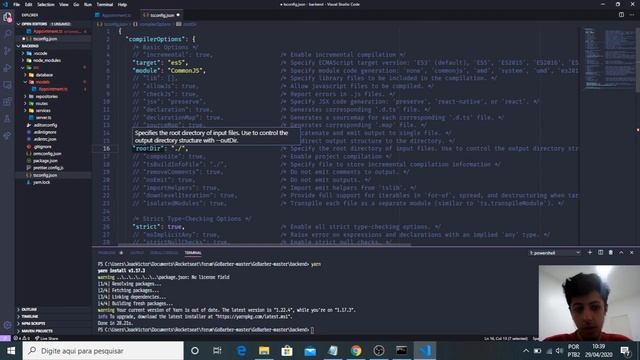This screenshot has height=360, width=640.
Task: Open the Help menu
Action: (122, 4)
